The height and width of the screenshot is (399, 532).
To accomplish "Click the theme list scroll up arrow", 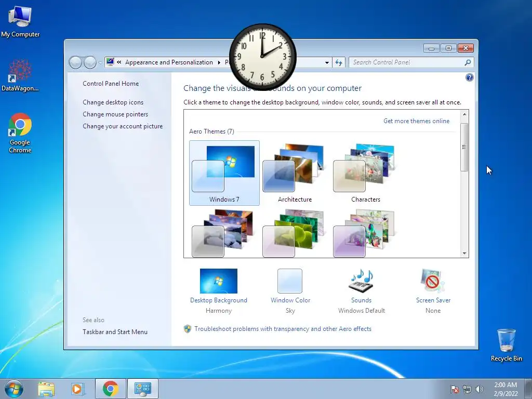I will click(464, 114).
